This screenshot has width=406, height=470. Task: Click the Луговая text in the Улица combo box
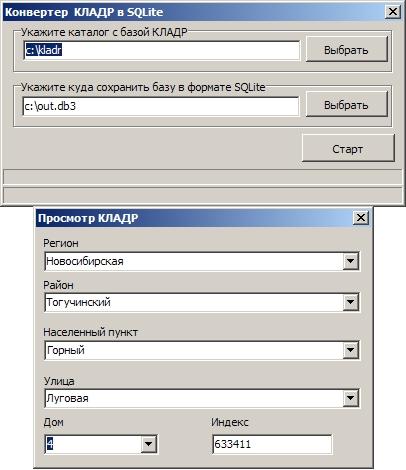67,398
